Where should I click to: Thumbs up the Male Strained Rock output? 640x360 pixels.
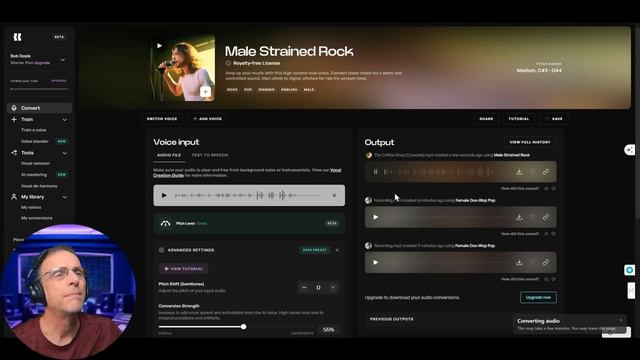coord(547,189)
